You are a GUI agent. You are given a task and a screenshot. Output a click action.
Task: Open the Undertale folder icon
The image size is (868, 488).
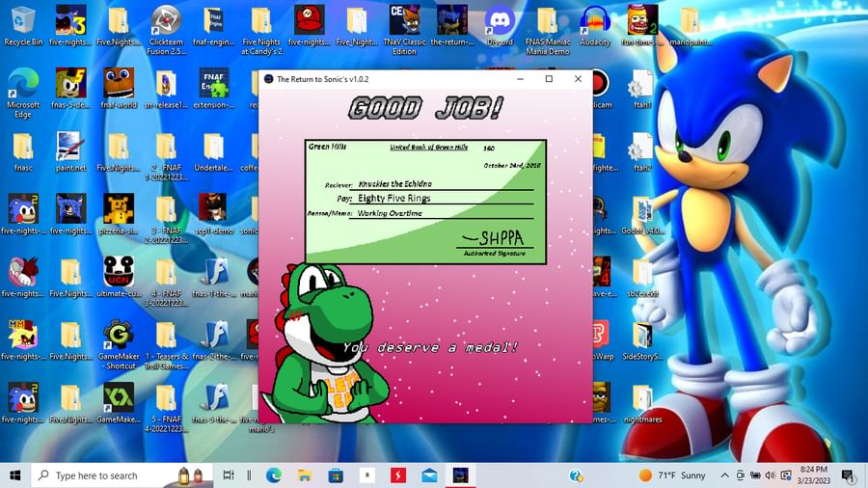[214, 151]
